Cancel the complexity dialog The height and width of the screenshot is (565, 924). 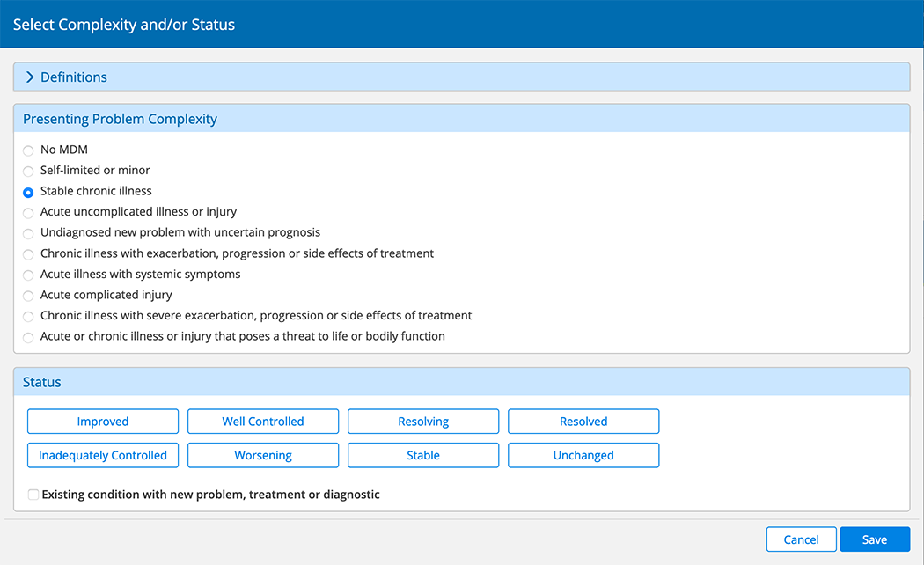[801, 539]
